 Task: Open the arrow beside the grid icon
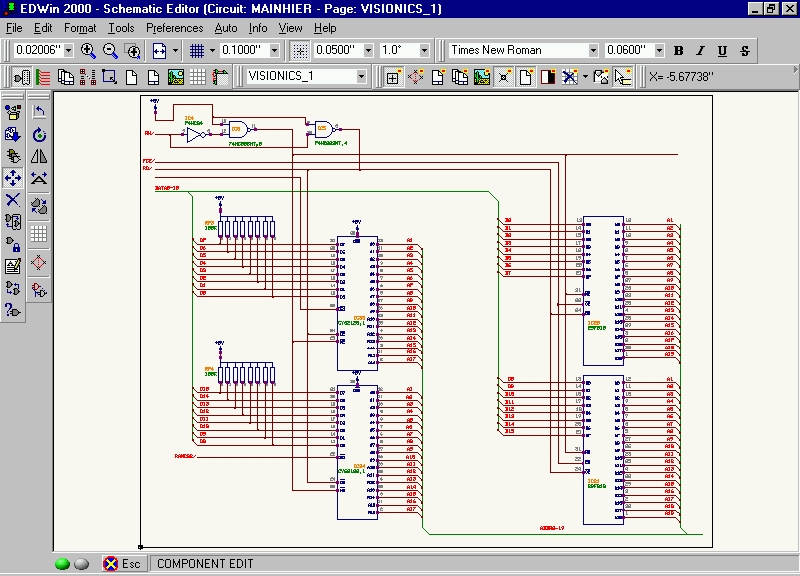212,51
